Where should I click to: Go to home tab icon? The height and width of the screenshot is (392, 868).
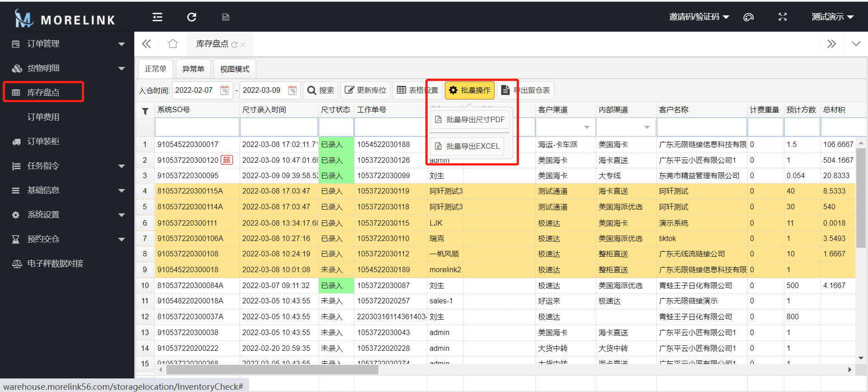[173, 44]
